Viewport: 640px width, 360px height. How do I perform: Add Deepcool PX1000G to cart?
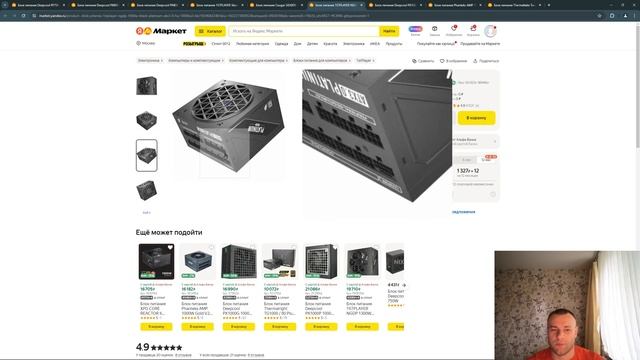[x=239, y=327]
